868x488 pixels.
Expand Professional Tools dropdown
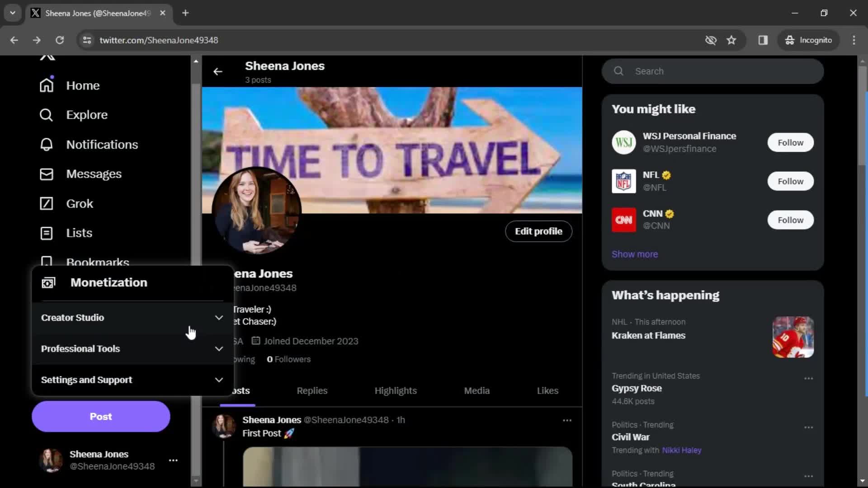point(131,348)
